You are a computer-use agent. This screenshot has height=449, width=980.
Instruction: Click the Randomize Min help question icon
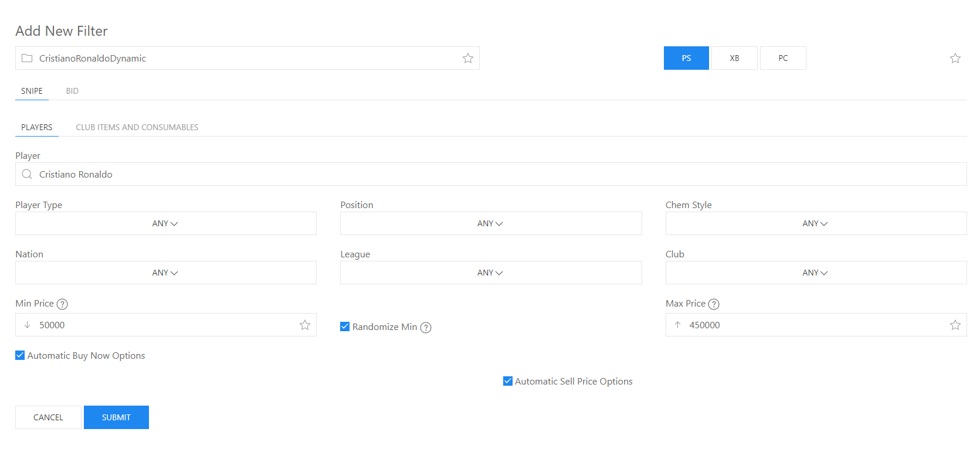tap(426, 328)
